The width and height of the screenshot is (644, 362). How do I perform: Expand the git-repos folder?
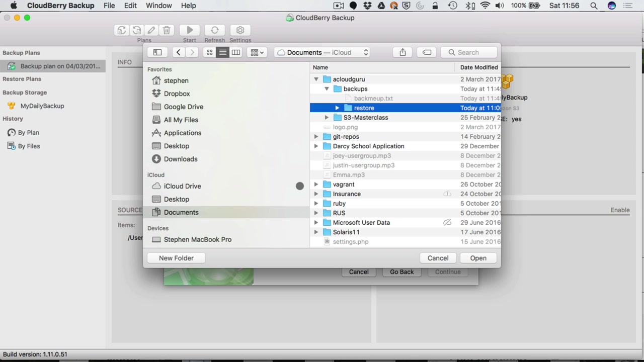pyautogui.click(x=316, y=137)
